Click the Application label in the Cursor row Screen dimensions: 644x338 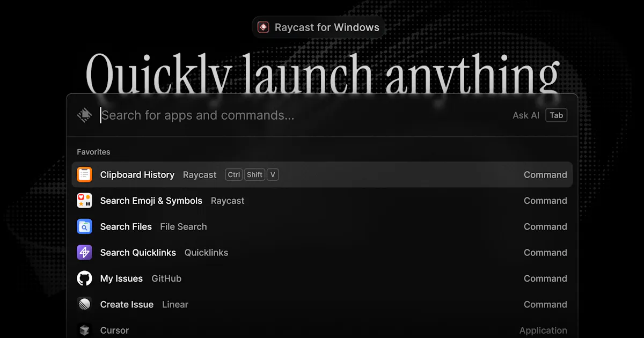(x=543, y=330)
